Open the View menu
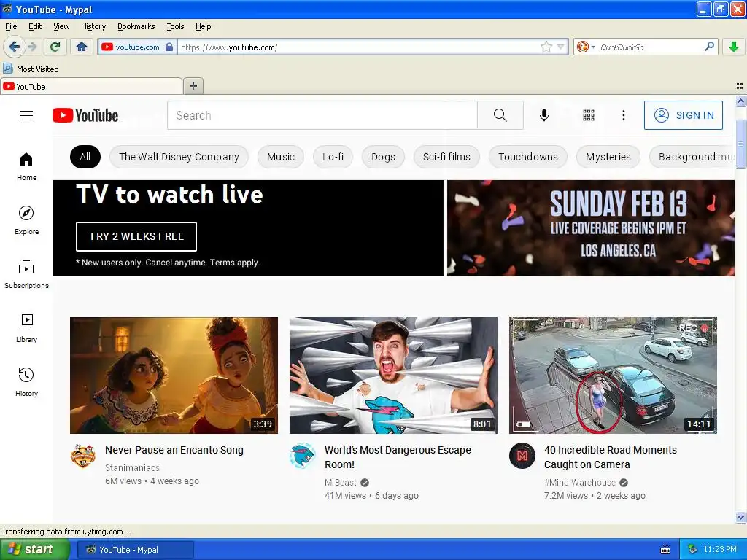This screenshot has width=747, height=560. [x=61, y=26]
